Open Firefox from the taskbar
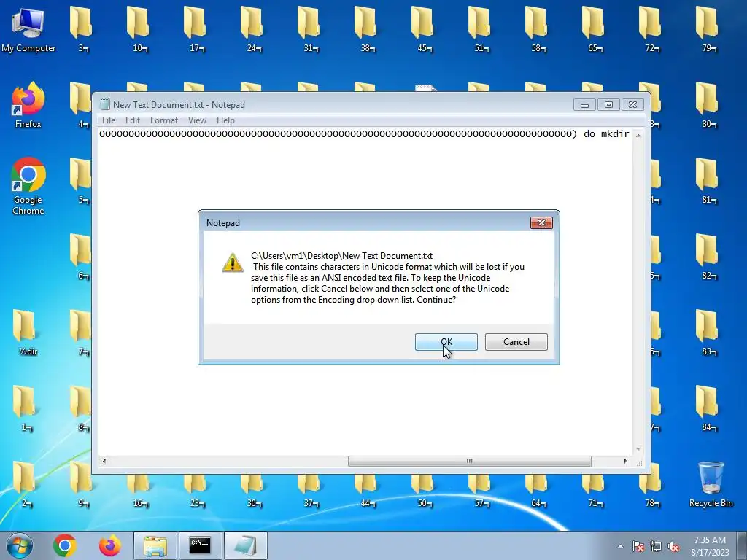Screen dimensions: 747x560 [110, 545]
